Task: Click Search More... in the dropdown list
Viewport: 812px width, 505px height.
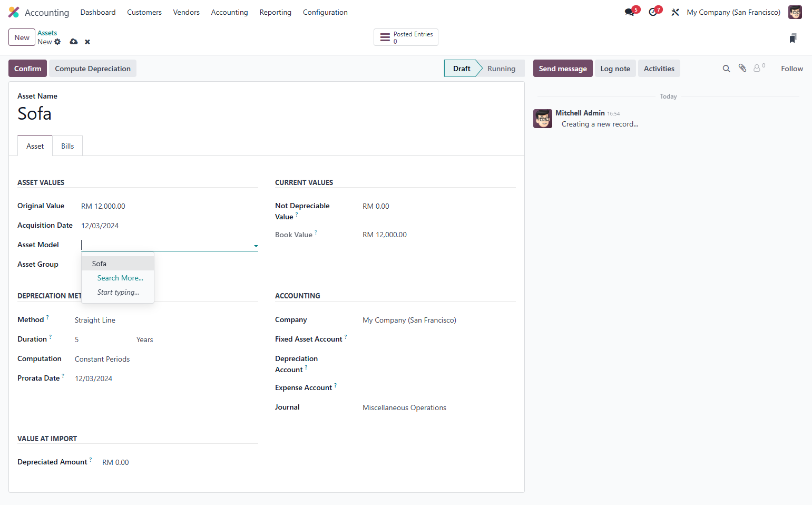Action: [x=120, y=278]
